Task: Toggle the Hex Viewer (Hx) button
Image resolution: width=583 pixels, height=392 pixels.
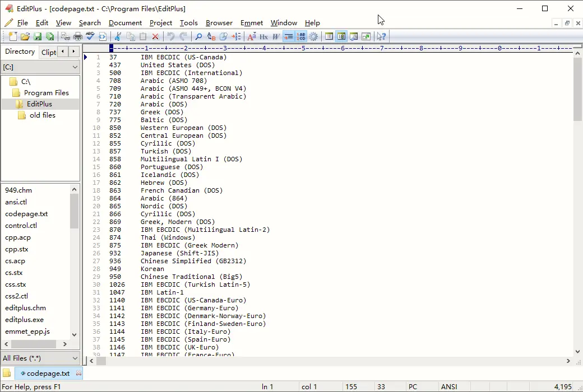Action: pyautogui.click(x=263, y=36)
